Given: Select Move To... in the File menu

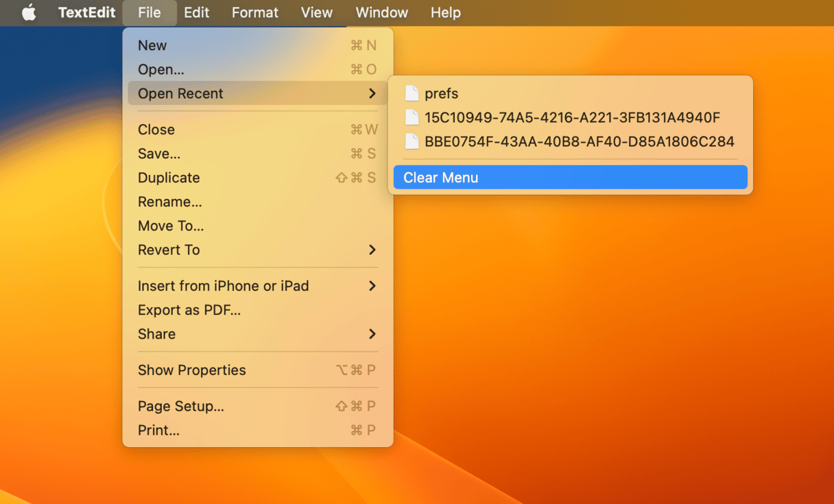Looking at the screenshot, I should coord(258,226).
